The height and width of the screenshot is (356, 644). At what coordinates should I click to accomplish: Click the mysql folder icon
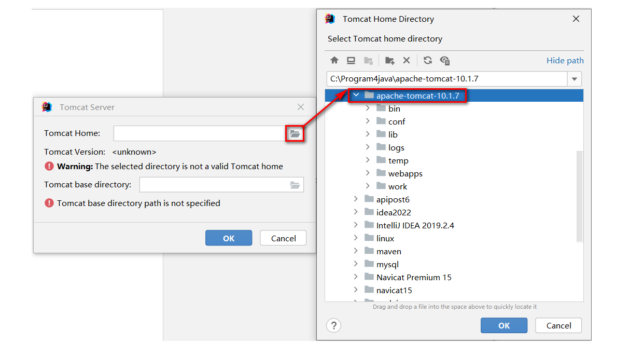pyautogui.click(x=369, y=264)
